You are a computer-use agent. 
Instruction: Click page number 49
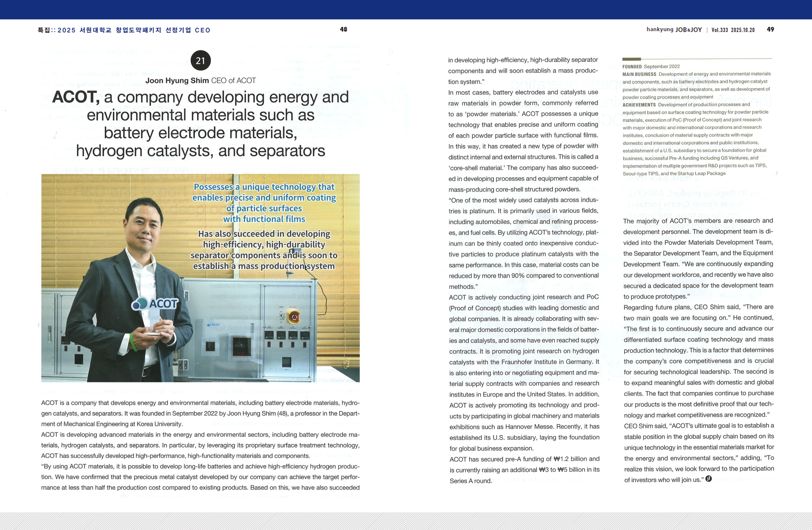(x=770, y=30)
